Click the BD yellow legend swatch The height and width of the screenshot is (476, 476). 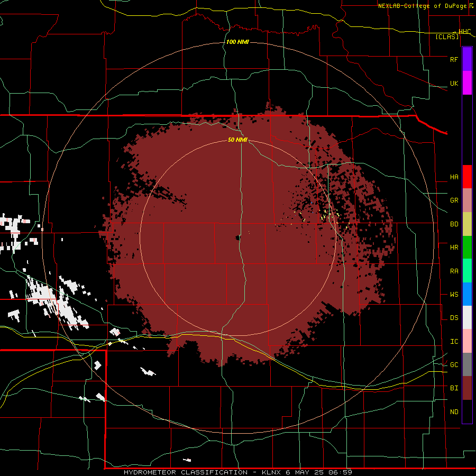pos(467,224)
